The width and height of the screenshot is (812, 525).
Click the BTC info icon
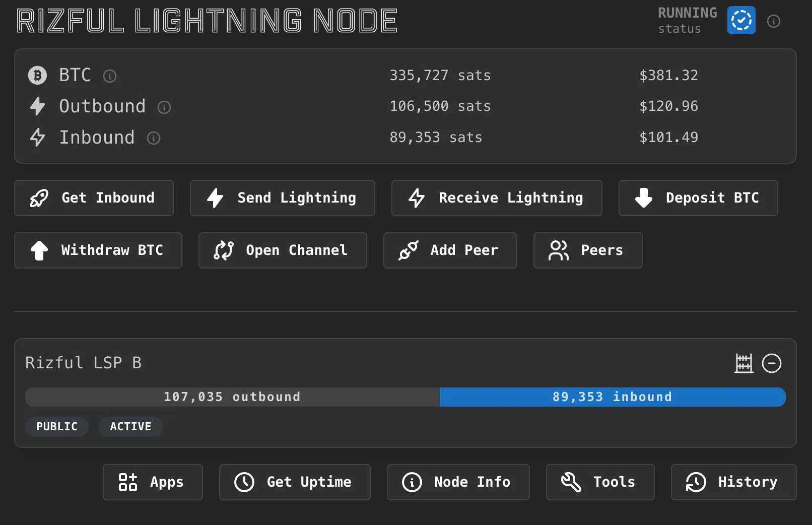pos(109,76)
